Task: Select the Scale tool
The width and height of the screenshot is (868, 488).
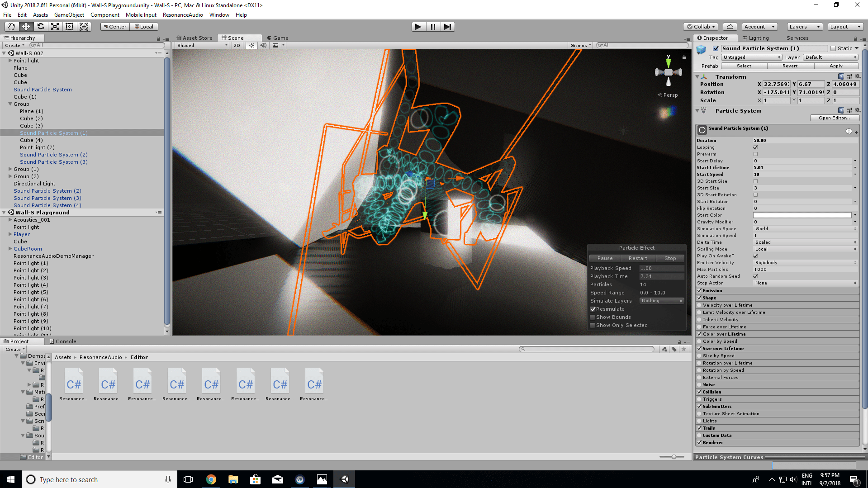Action: coord(55,27)
